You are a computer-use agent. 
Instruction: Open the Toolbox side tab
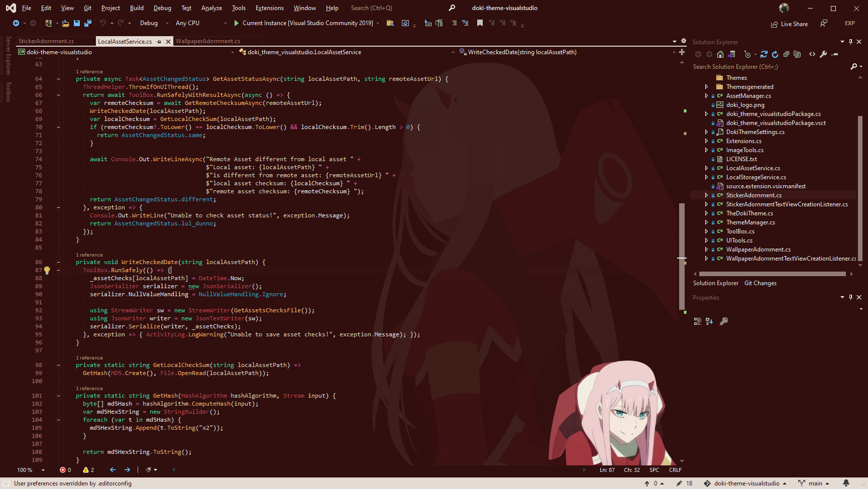click(x=8, y=91)
